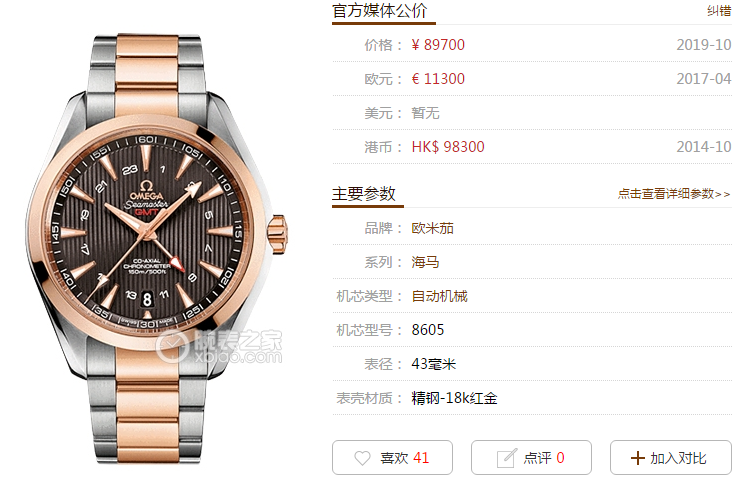Click the pencil edit icon beside 点评
752x480 pixels.
tap(506, 458)
